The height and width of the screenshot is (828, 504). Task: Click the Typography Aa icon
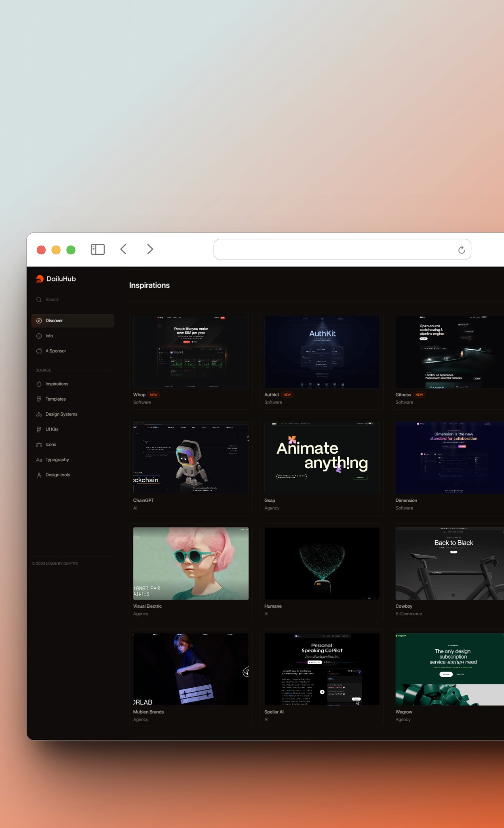[39, 460]
